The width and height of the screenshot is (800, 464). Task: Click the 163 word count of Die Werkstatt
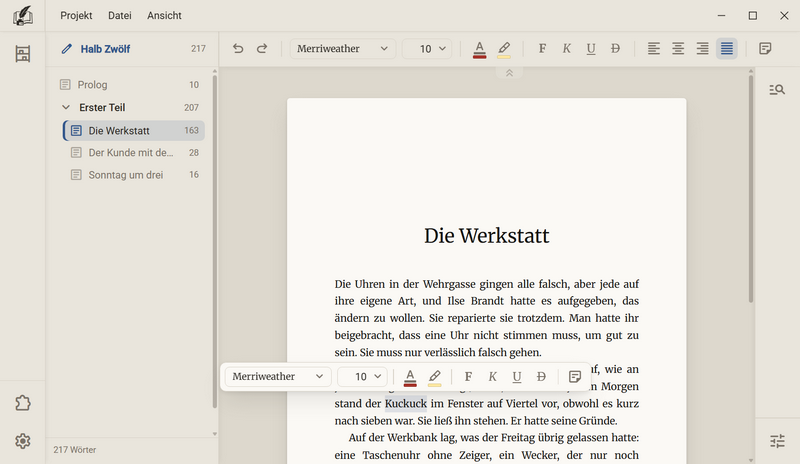tap(191, 131)
